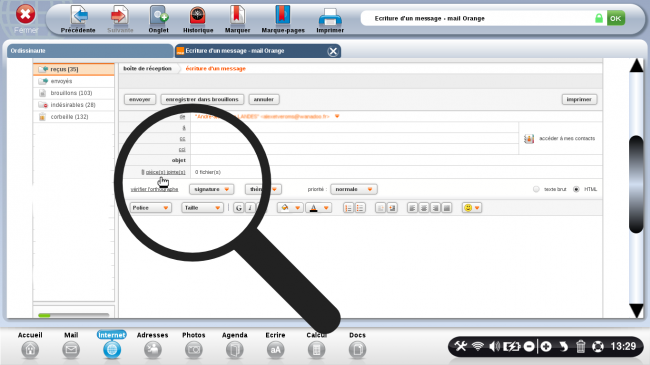650x365 pixels.
Task: Toggle bold G formatting button
Action: 238,208
